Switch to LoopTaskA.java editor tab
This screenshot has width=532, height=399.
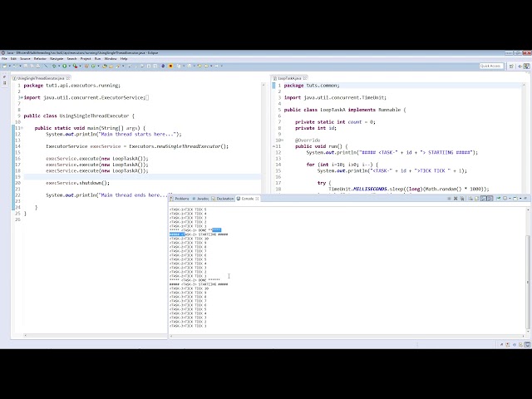click(x=289, y=78)
